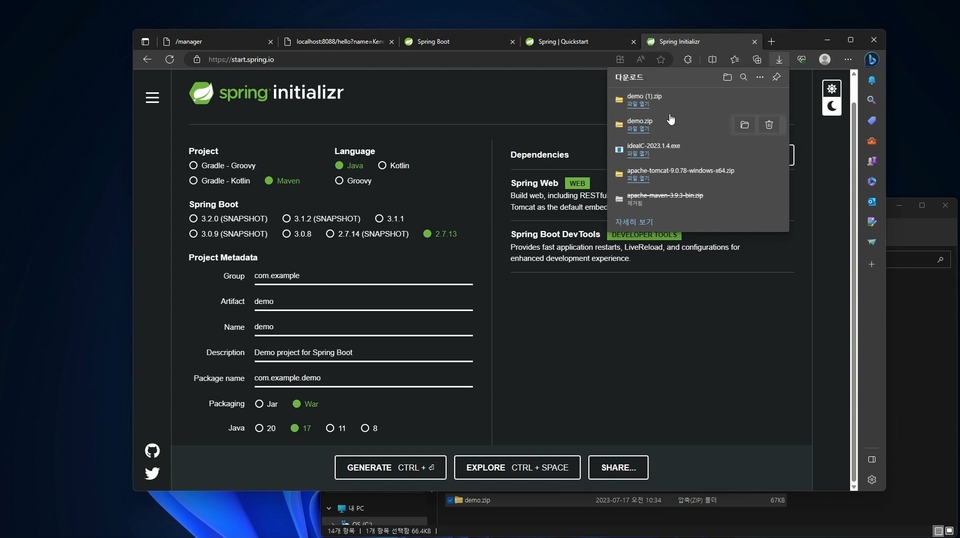This screenshot has width=960, height=538.
Task: Open the GitHub link icon
Action: (x=152, y=450)
